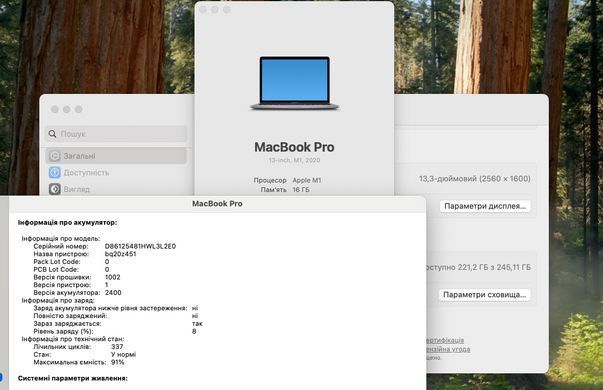Viewport: 603px width, 390px height.
Task: Click the Системні параметри живлення heading
Action: click(73, 378)
